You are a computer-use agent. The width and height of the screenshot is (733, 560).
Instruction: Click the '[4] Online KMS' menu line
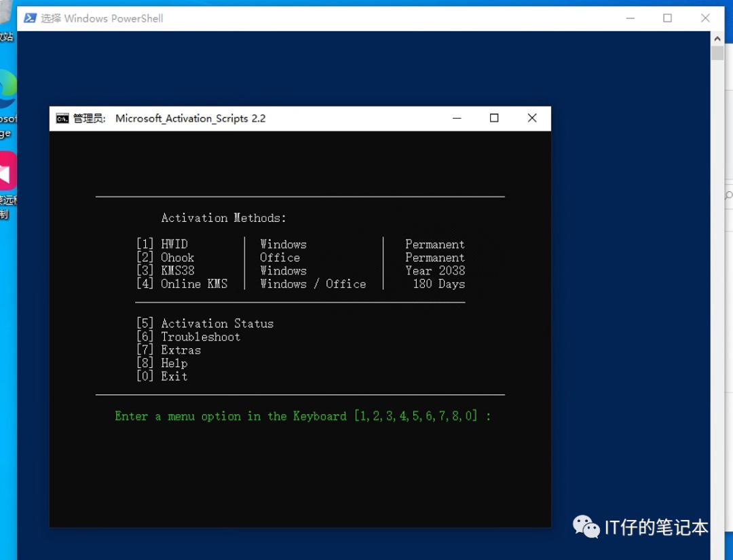(182, 283)
